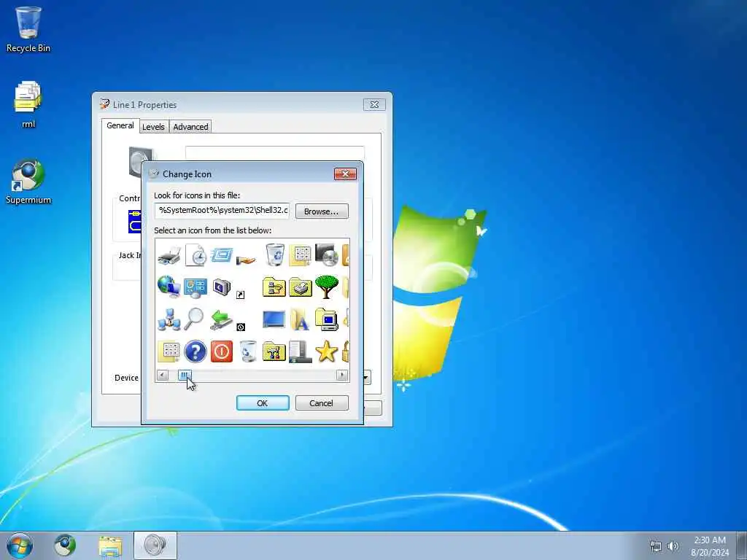Select the green arrow USB eject icon
This screenshot has height=560, width=747.
point(222,319)
